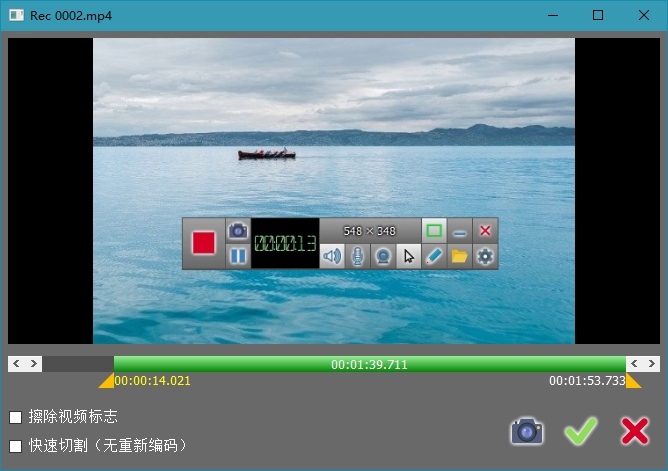Image resolution: width=668 pixels, height=471 pixels.
Task: Click the start time 00:00:14.021
Action: coord(153,381)
